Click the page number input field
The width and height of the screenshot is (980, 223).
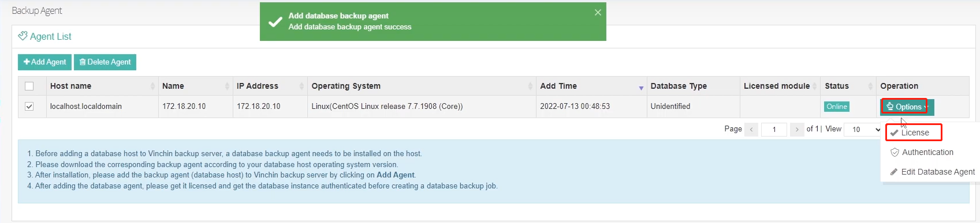(x=774, y=130)
